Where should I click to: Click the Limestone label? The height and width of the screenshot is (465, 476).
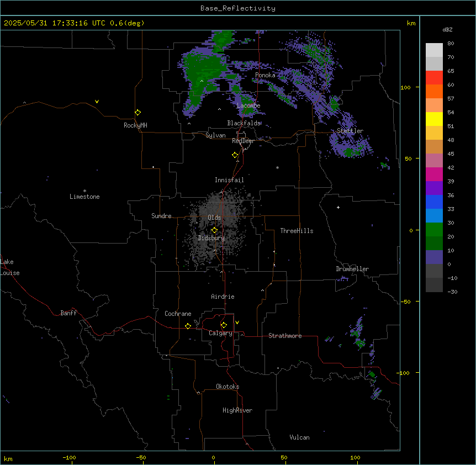tap(84, 197)
